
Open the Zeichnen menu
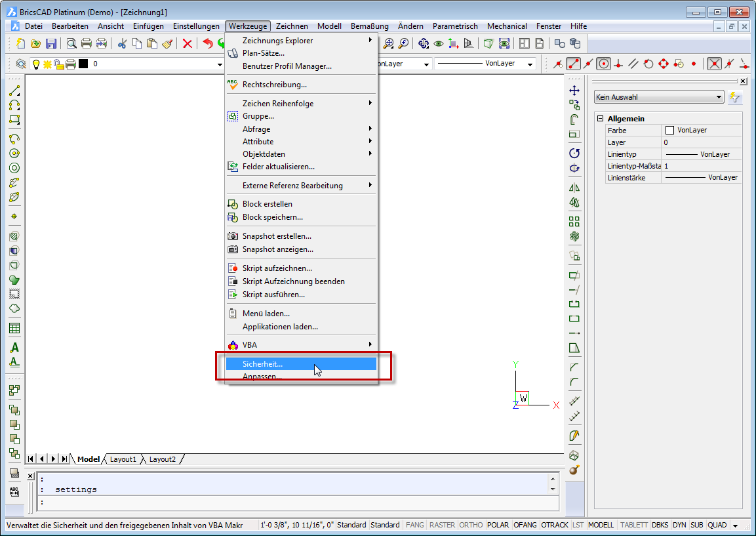[x=292, y=26]
